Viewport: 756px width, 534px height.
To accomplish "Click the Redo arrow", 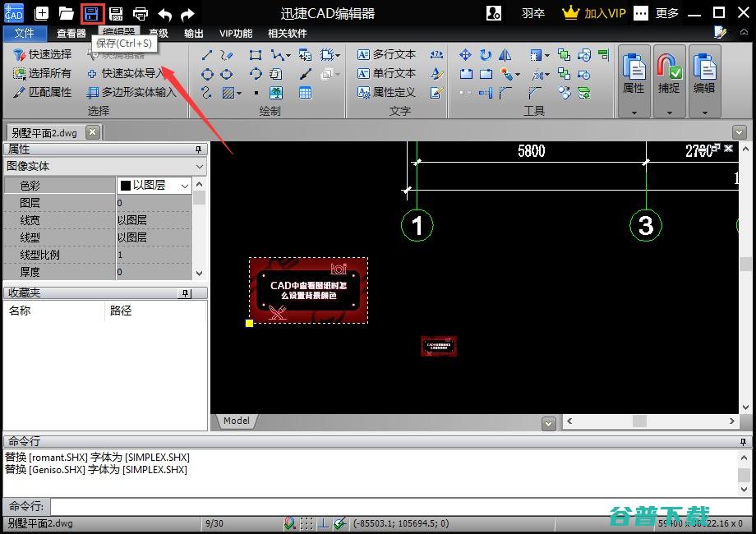I will pos(187,15).
